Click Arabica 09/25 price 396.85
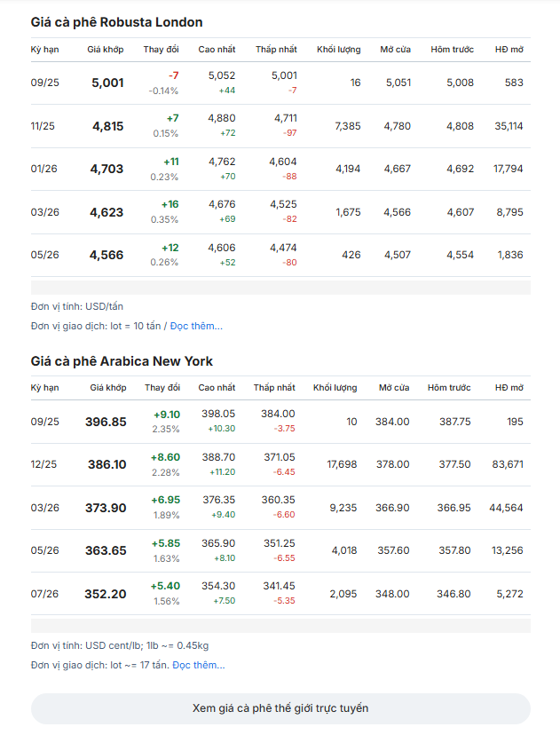560x735 pixels. point(106,422)
